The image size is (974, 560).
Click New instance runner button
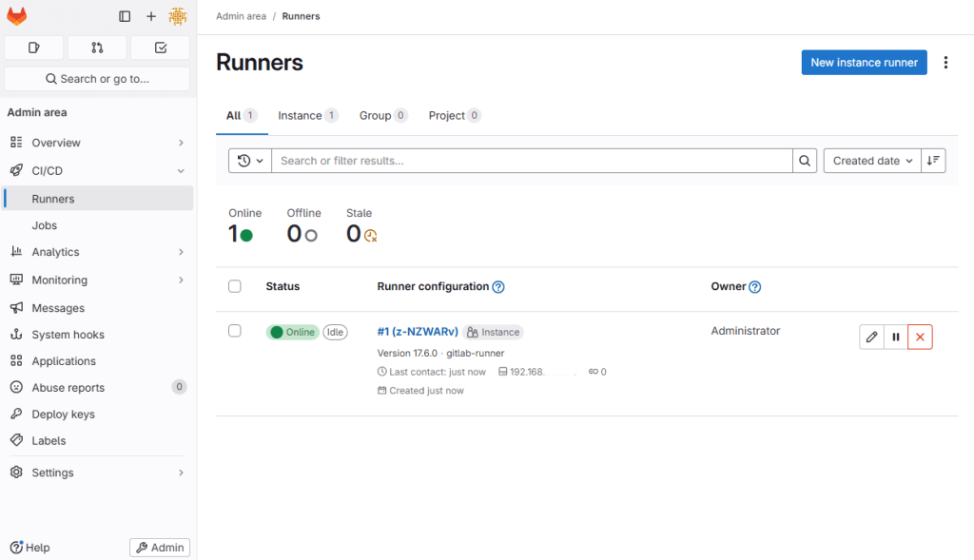coord(864,63)
